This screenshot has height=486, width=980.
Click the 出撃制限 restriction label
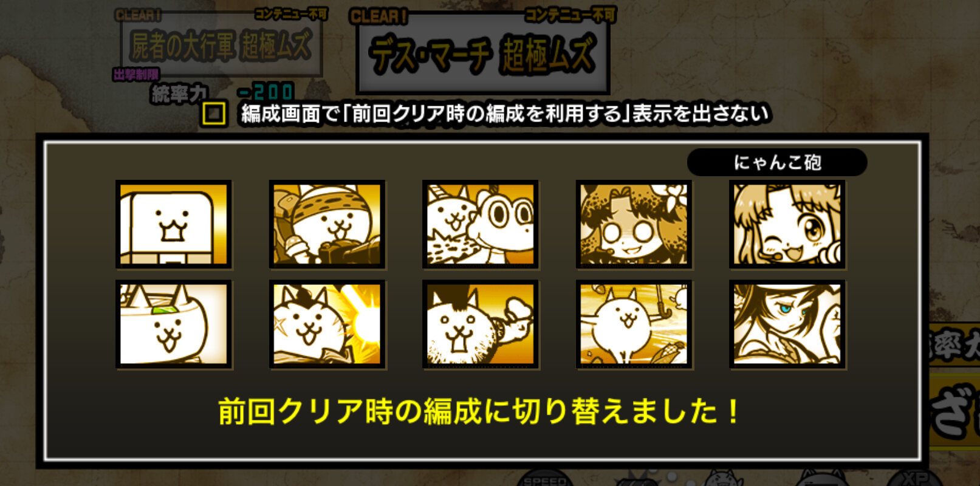tap(136, 74)
